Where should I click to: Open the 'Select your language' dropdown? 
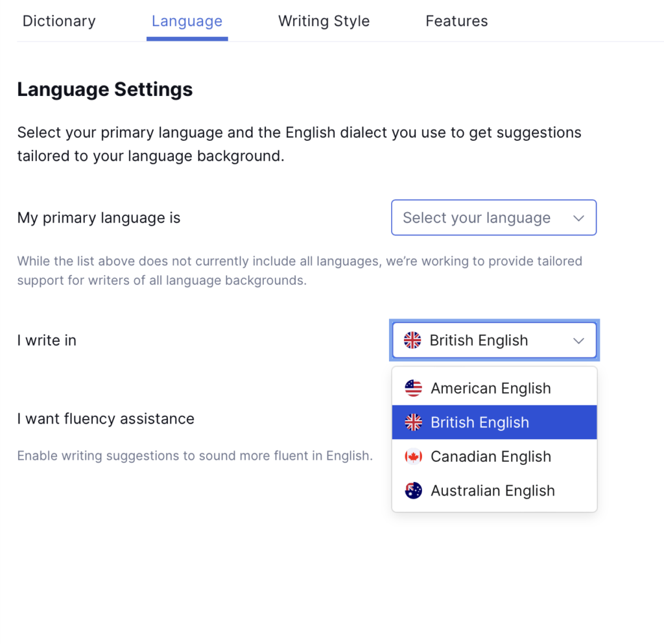point(493,217)
